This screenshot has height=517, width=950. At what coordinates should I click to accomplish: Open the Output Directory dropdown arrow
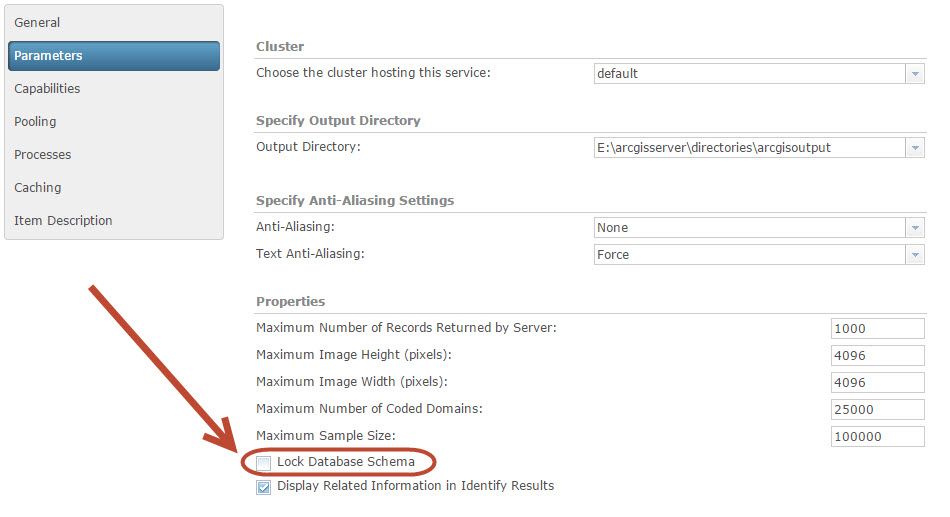pos(915,148)
